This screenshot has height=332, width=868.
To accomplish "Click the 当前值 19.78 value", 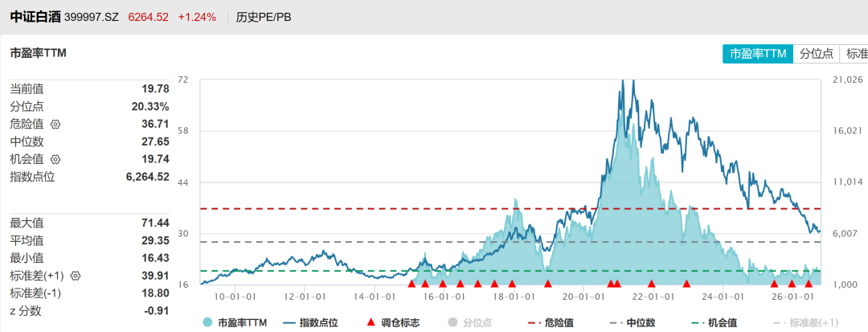I will coord(155,88).
